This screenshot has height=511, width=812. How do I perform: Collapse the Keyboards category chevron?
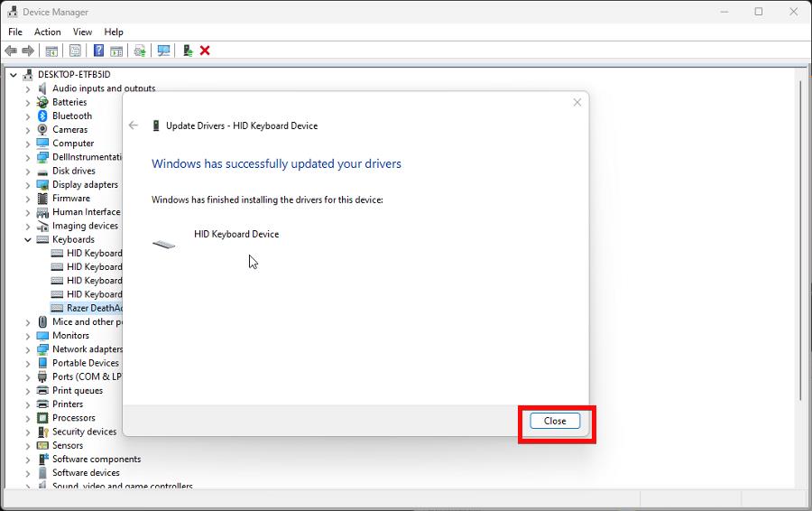click(28, 239)
